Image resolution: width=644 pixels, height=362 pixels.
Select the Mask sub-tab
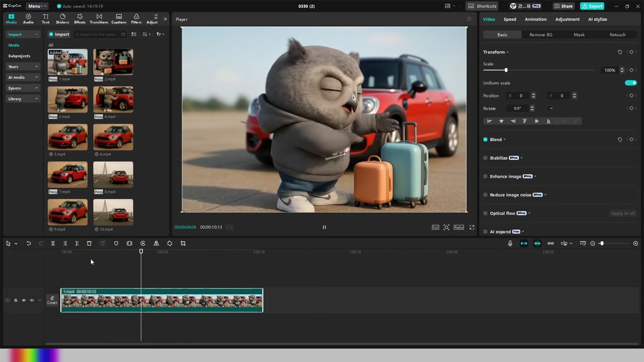579,34
